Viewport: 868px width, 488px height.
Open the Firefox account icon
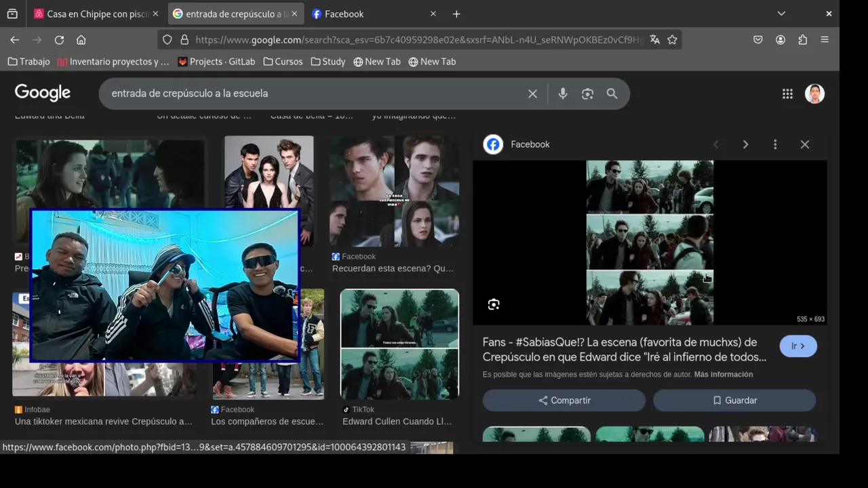(781, 40)
